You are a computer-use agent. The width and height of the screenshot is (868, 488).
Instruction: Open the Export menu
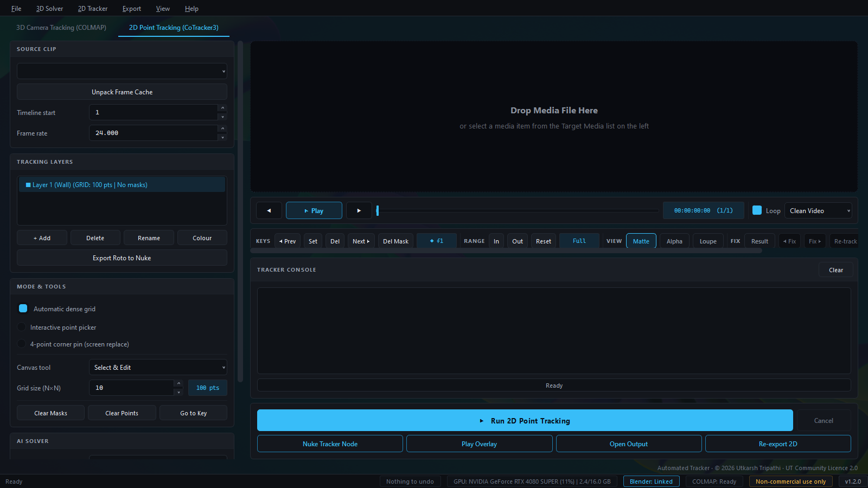click(x=132, y=9)
